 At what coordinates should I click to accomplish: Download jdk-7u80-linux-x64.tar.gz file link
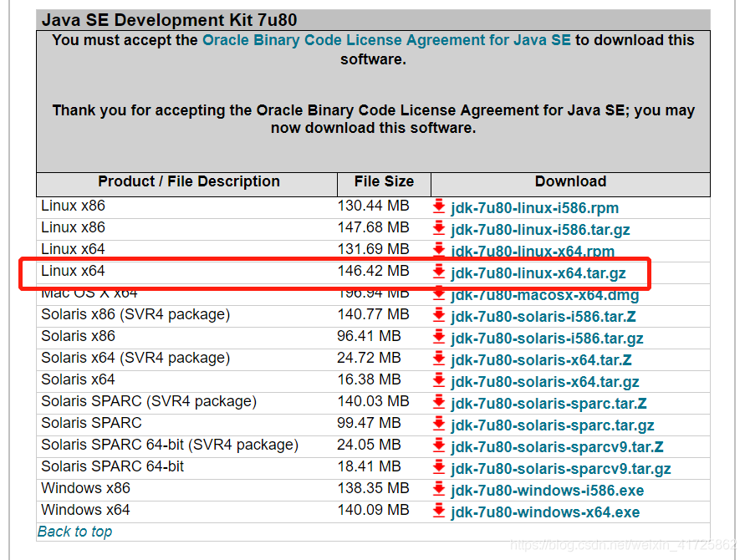(x=538, y=273)
